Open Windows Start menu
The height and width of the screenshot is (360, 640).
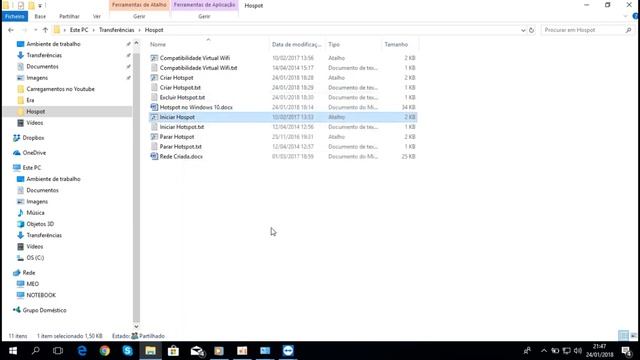coord(13,351)
